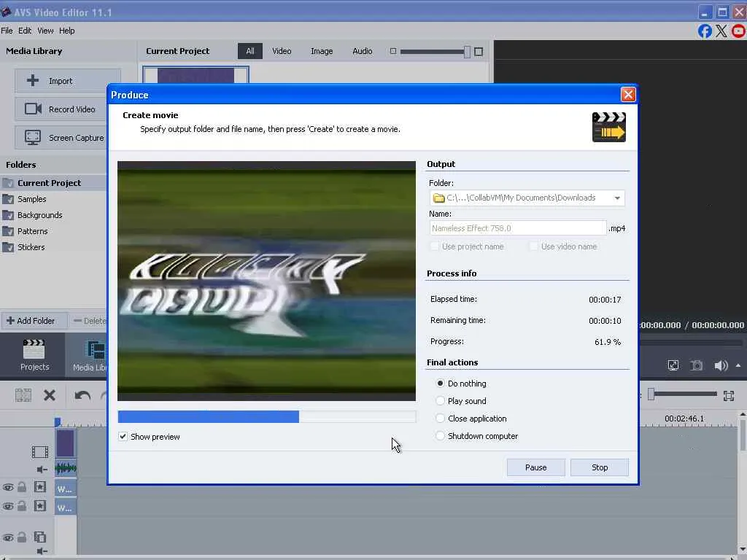Click the small thumbnail size icon
The image size is (747, 560).
(x=393, y=51)
